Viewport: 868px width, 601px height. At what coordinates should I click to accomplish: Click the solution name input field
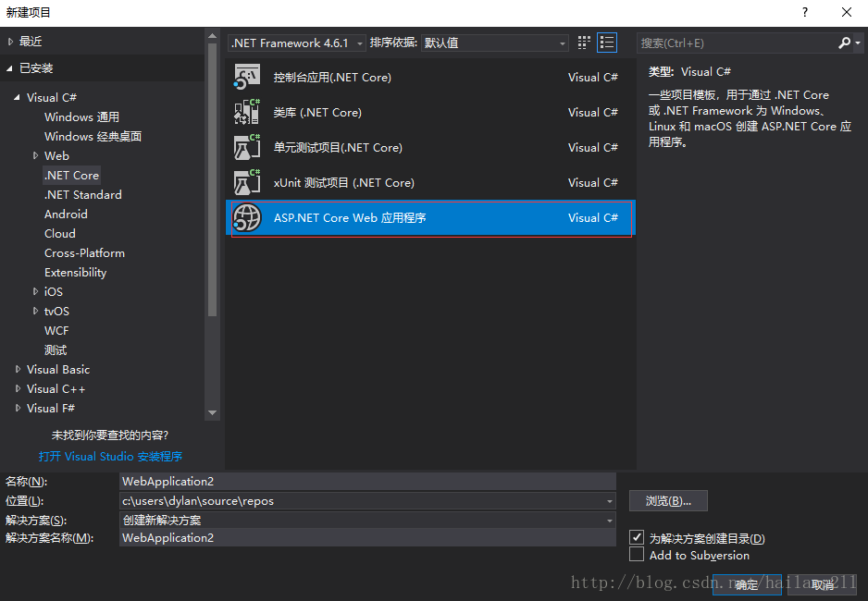tap(367, 538)
